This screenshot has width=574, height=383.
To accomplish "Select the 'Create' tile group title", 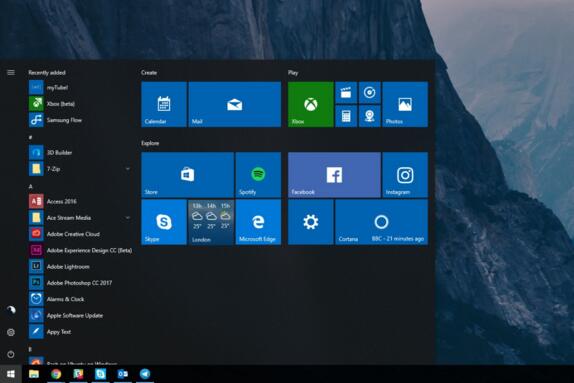I will [x=149, y=72].
